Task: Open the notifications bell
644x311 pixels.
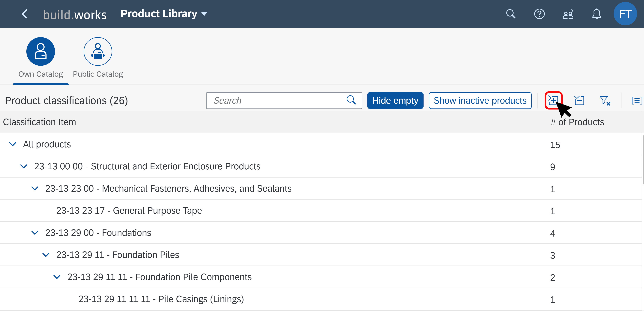Action: pos(596,14)
